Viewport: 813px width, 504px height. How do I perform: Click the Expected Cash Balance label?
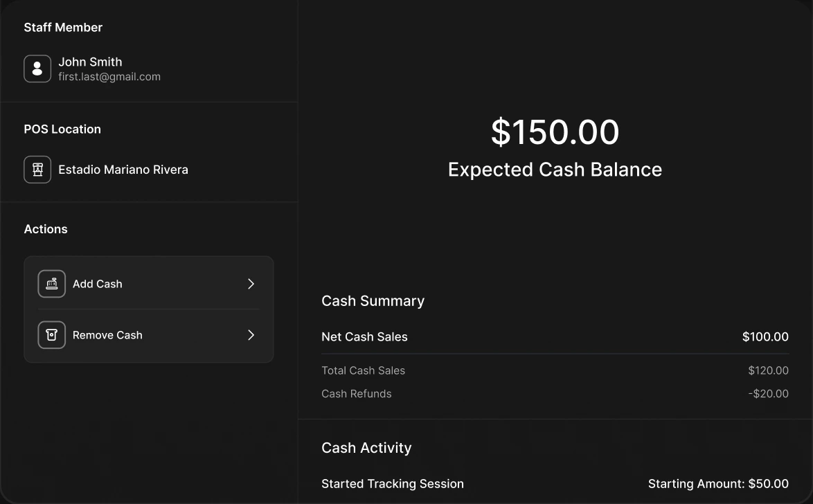click(x=555, y=170)
